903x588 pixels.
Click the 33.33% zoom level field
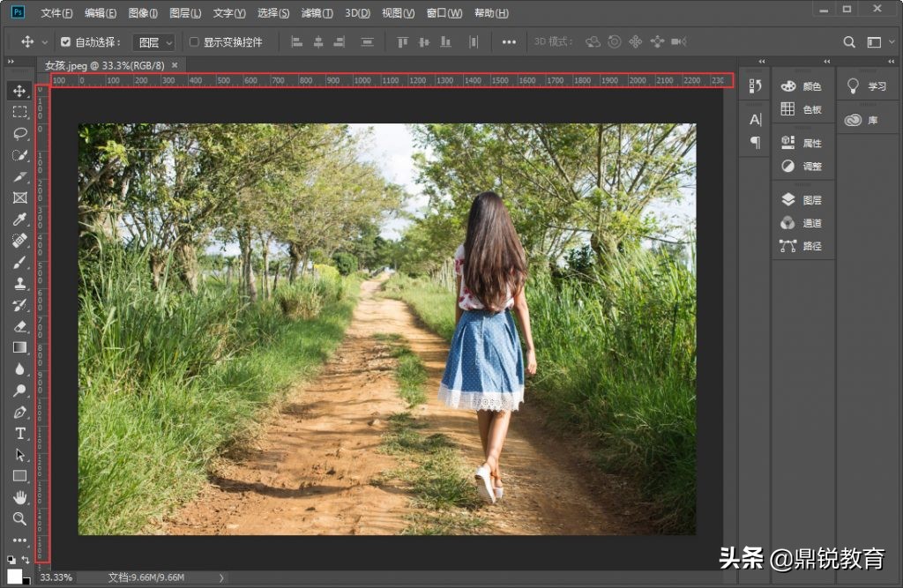click(56, 577)
